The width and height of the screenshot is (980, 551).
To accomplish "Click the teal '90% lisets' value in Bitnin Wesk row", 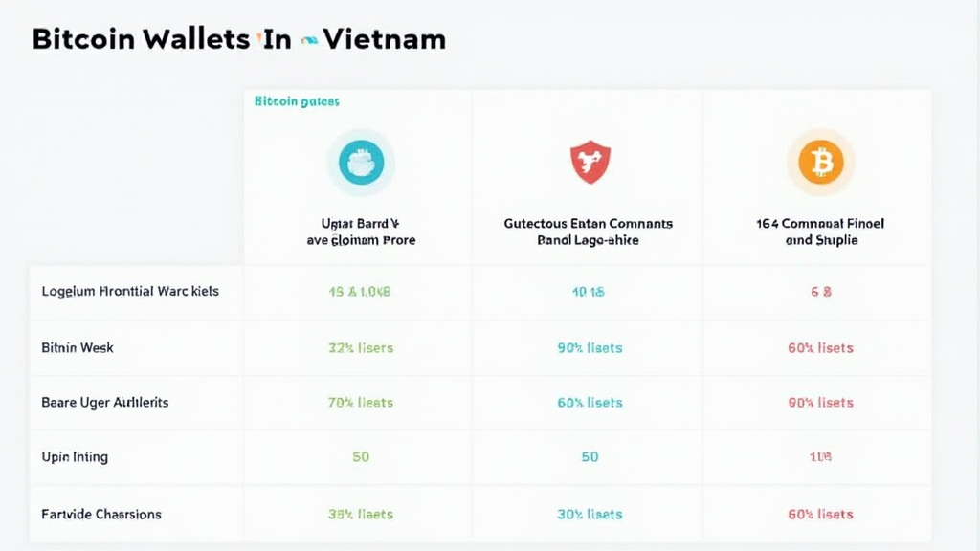I will [x=590, y=347].
